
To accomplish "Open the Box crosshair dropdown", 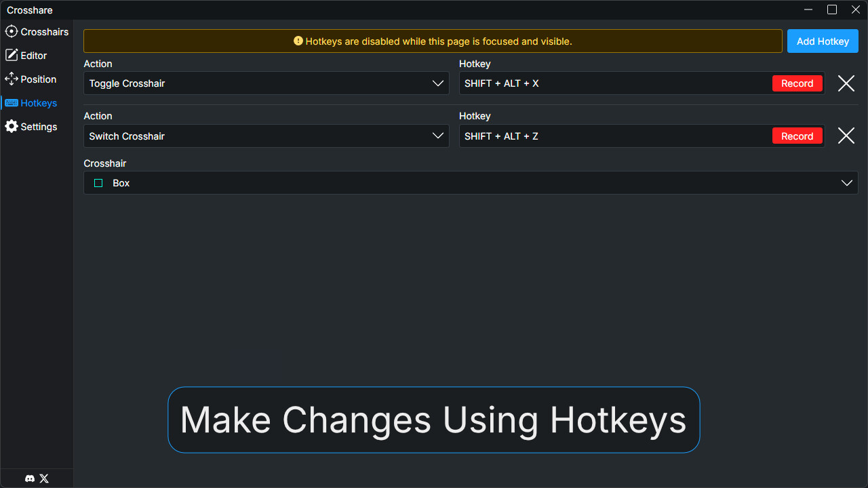I will (x=846, y=183).
